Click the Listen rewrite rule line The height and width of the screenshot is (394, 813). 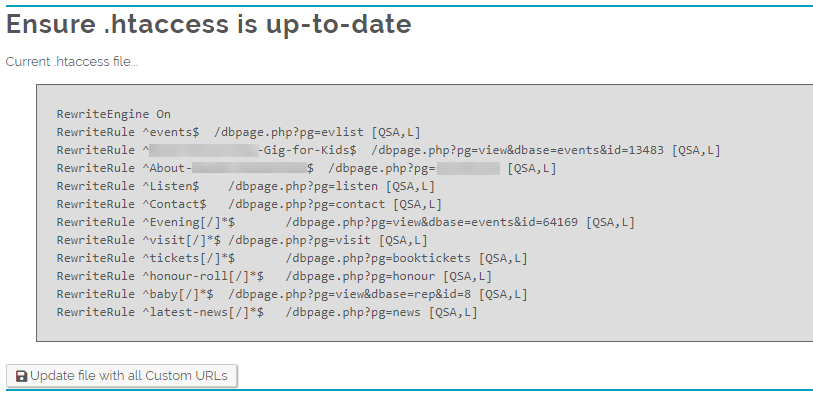click(x=246, y=186)
